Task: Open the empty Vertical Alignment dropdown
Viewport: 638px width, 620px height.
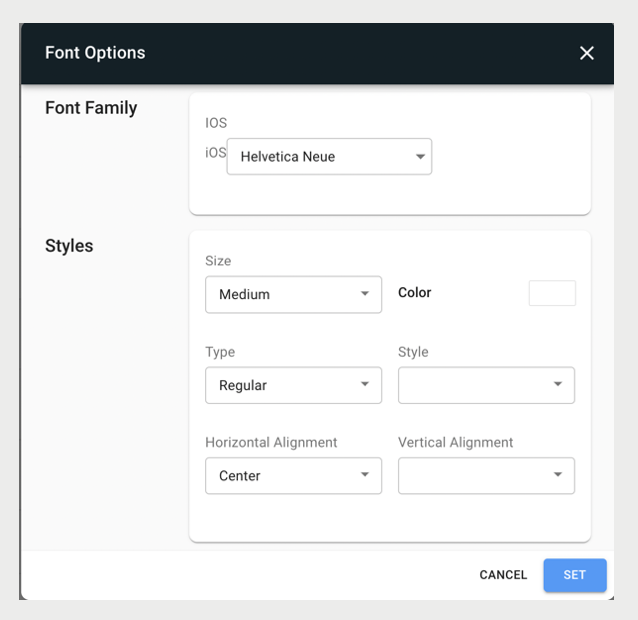Action: click(486, 476)
